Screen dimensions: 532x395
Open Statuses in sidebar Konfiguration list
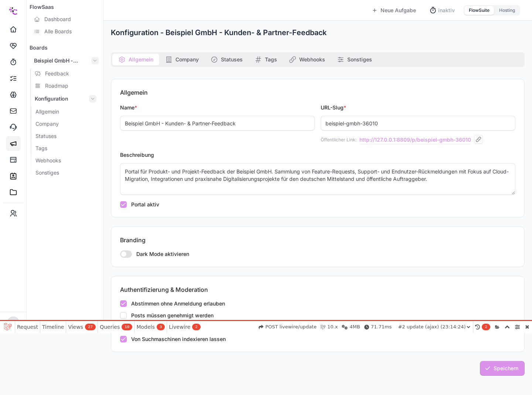[46, 136]
